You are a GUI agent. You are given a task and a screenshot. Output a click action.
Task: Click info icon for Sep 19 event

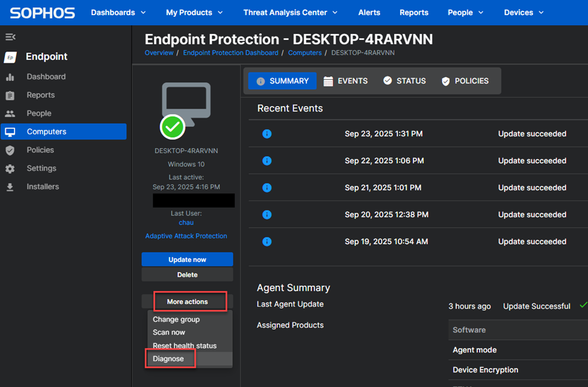(x=267, y=241)
